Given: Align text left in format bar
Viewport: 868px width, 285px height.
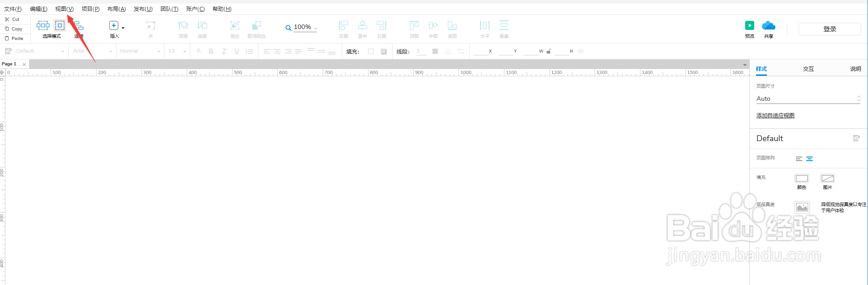Looking at the screenshot, I should (267, 51).
